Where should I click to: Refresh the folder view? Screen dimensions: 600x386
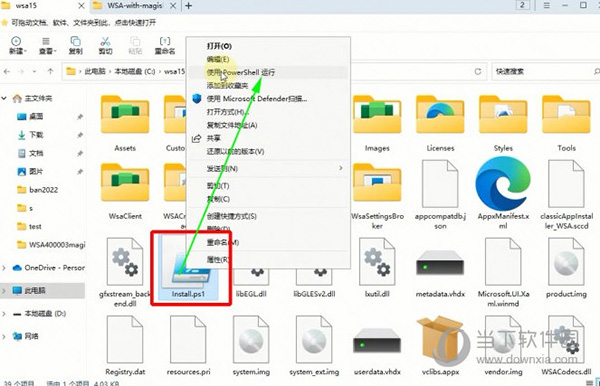click(478, 72)
